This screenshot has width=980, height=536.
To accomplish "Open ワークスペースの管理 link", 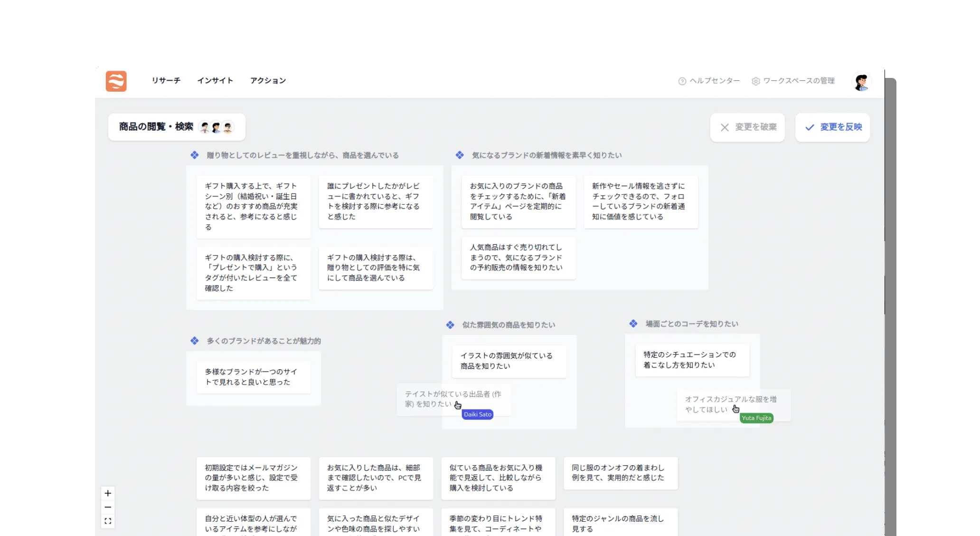I will (x=799, y=81).
